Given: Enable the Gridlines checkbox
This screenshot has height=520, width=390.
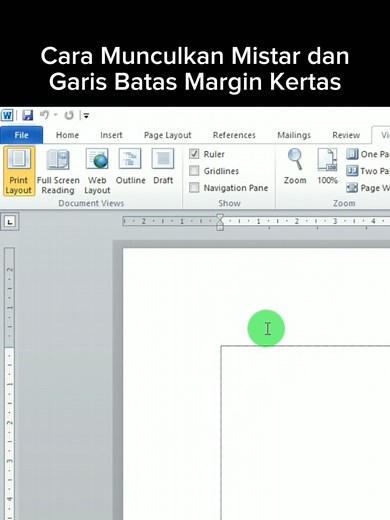Looking at the screenshot, I should click(x=194, y=171).
